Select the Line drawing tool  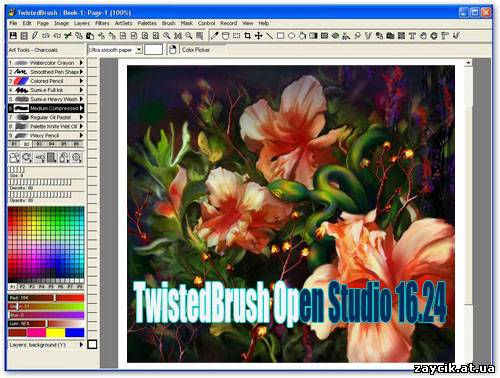coord(269,35)
